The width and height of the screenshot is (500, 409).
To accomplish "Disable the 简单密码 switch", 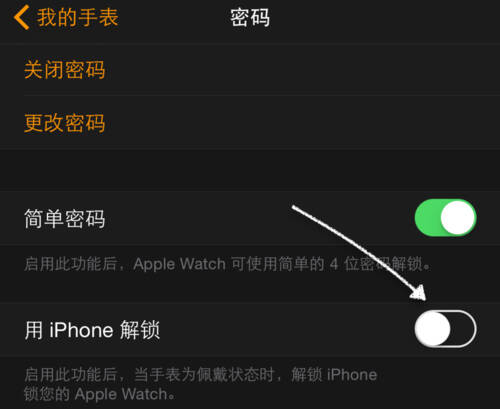I will click(x=446, y=218).
